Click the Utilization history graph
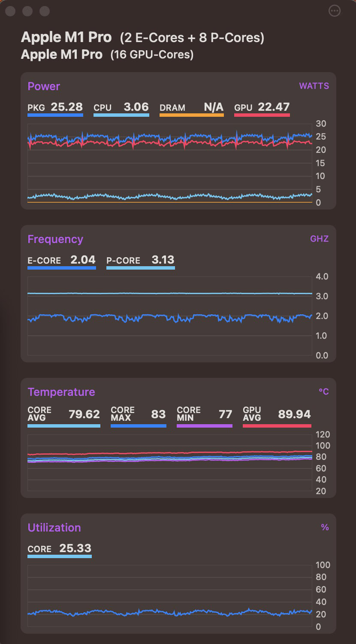This screenshot has width=356, height=644. tap(170, 596)
